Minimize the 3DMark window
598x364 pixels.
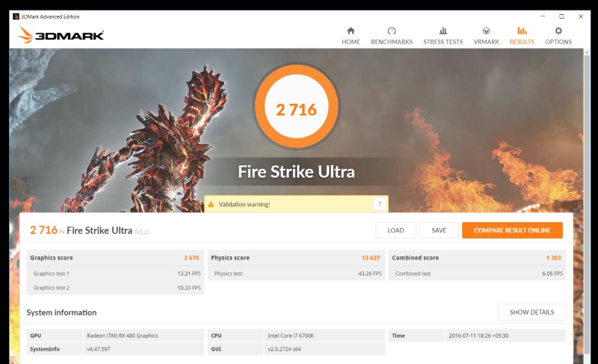pyautogui.click(x=543, y=16)
